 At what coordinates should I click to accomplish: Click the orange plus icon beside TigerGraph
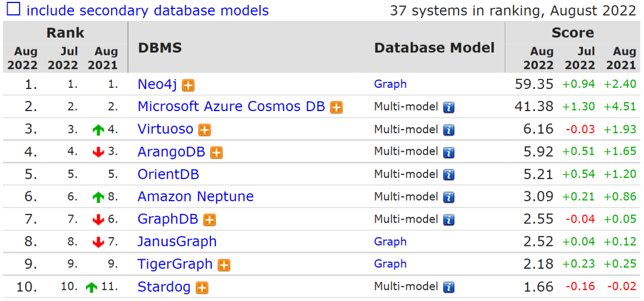pos(224,265)
